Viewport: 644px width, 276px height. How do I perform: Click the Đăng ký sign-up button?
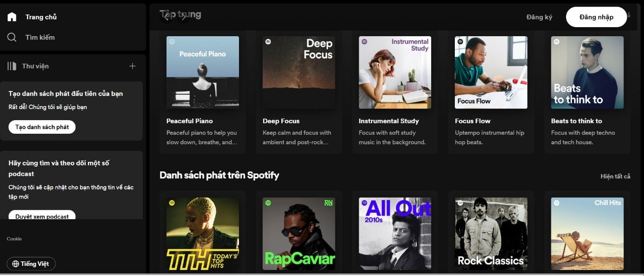pyautogui.click(x=539, y=17)
